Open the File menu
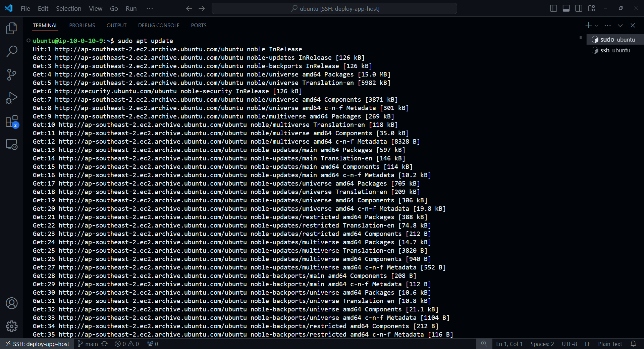This screenshot has width=644, height=349. [25, 8]
